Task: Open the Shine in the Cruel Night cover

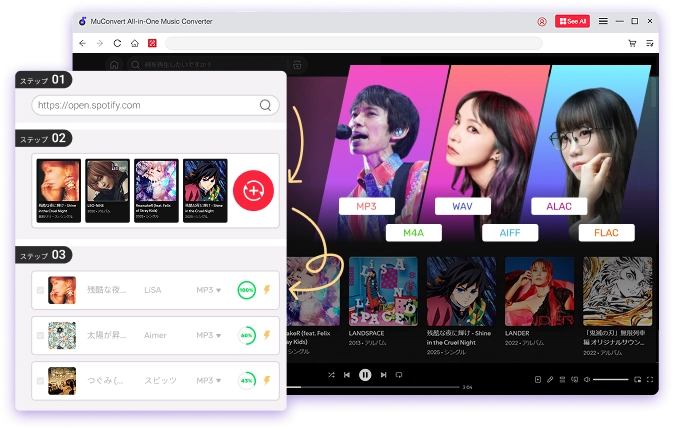Action: pos(461,291)
